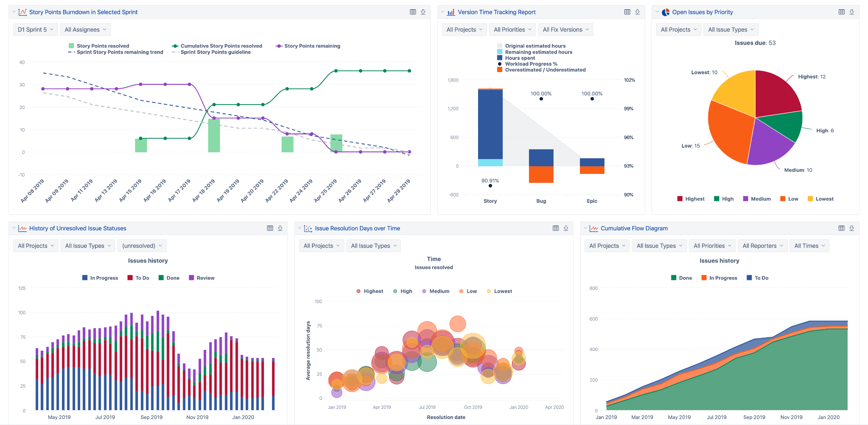Open table view of Open Issues by Priority
The width and height of the screenshot is (868, 425).
coord(842,12)
